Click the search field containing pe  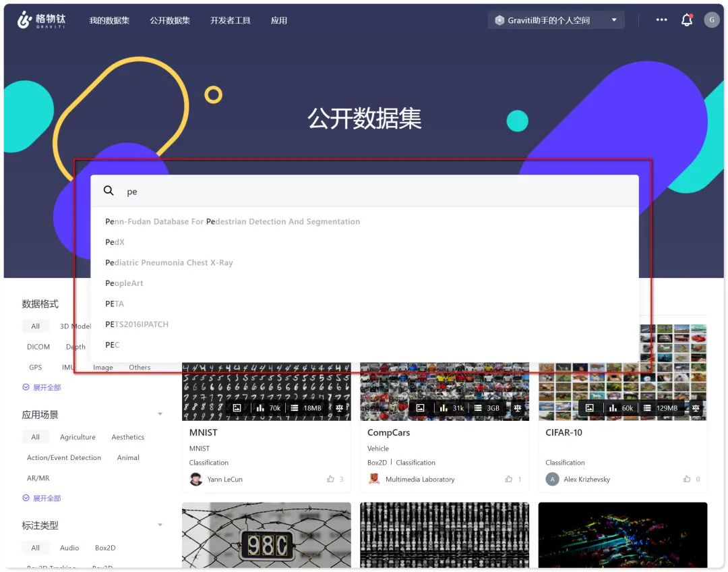coord(365,191)
